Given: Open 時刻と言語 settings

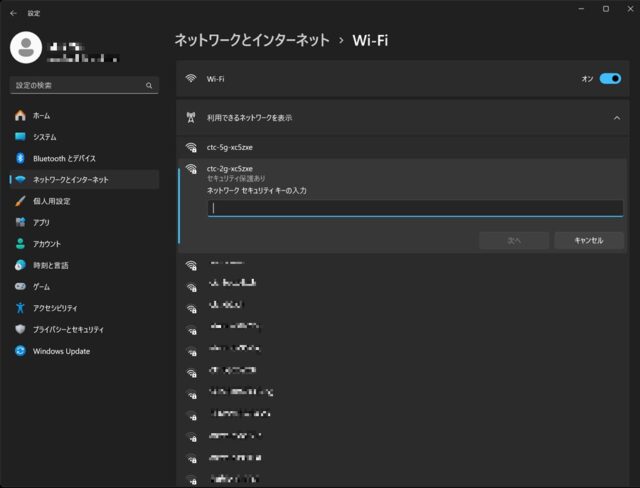Looking at the screenshot, I should tap(84, 265).
